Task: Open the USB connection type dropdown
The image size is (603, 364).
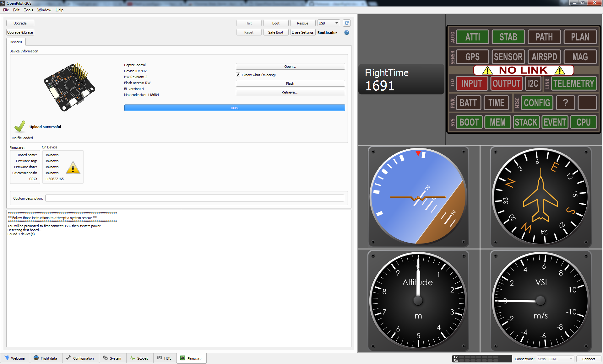Action: (329, 23)
